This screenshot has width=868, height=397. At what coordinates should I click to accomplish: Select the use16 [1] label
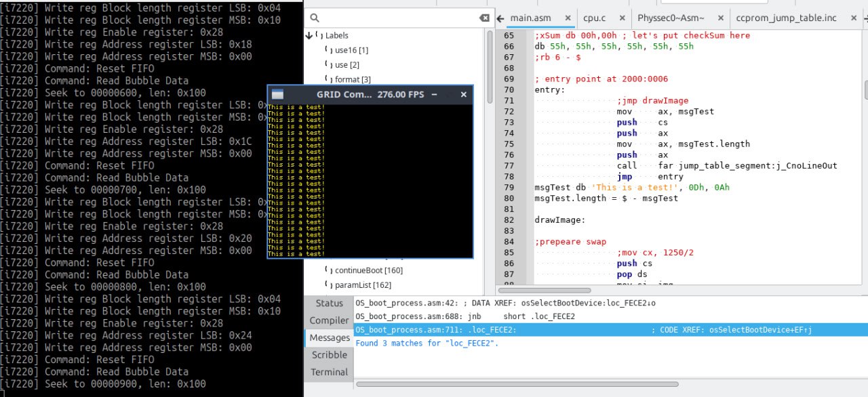tap(351, 50)
